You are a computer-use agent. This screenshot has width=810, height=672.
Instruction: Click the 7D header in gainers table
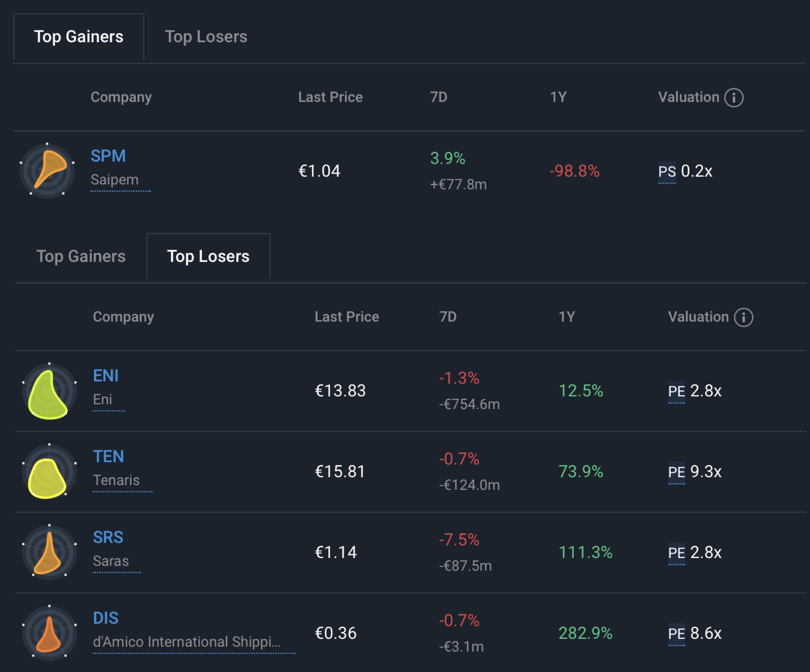pyautogui.click(x=439, y=97)
